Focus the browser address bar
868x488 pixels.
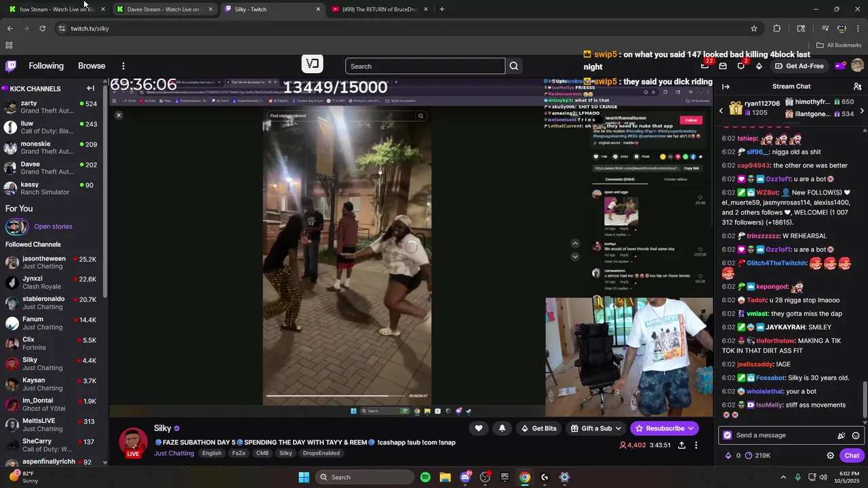(407, 28)
